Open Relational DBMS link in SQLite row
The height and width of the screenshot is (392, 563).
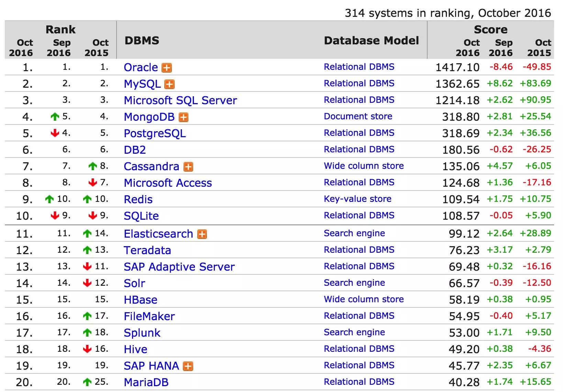pyautogui.click(x=359, y=215)
